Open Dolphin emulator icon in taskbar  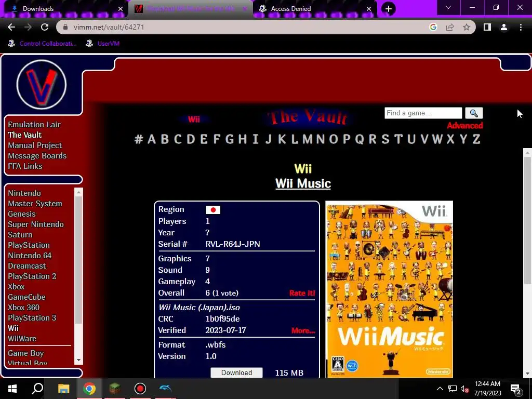click(x=166, y=389)
